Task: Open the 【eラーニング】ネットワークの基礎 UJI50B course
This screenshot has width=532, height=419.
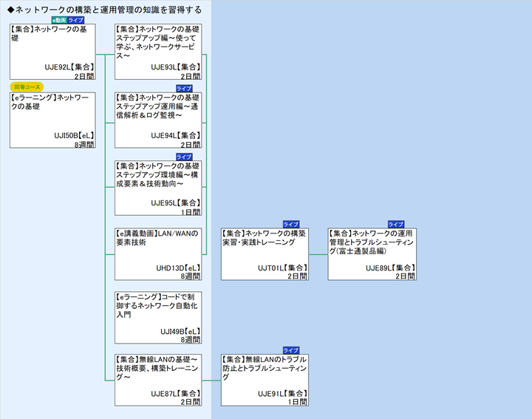Action: pos(52,120)
